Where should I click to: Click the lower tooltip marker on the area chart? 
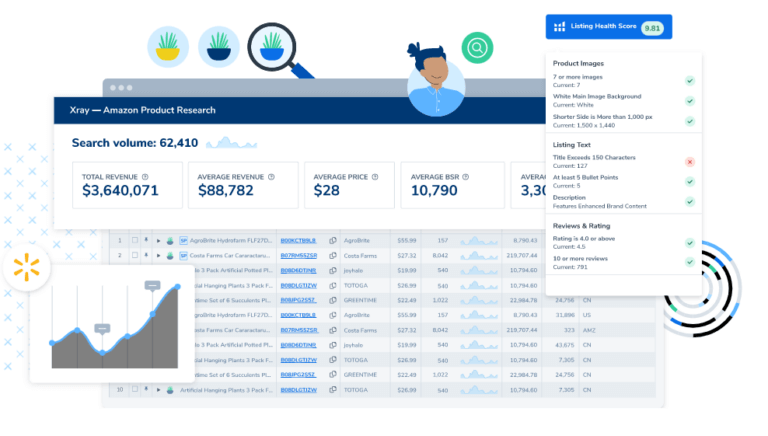point(102,328)
